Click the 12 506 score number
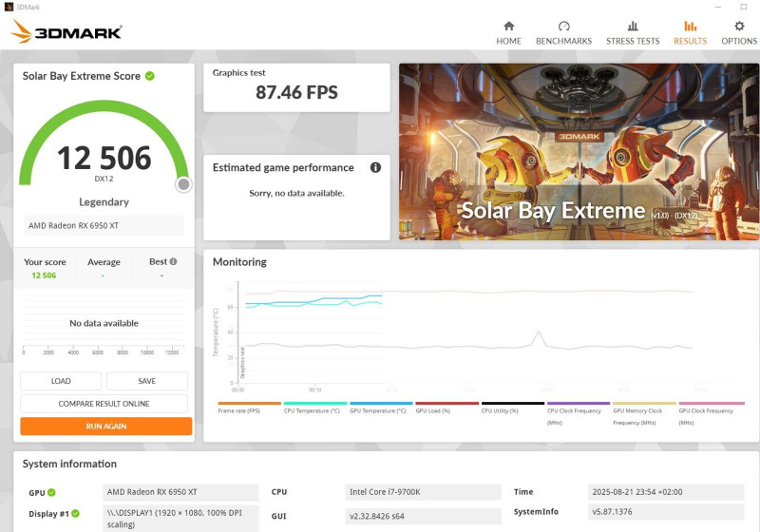This screenshot has width=760, height=532. [x=104, y=158]
